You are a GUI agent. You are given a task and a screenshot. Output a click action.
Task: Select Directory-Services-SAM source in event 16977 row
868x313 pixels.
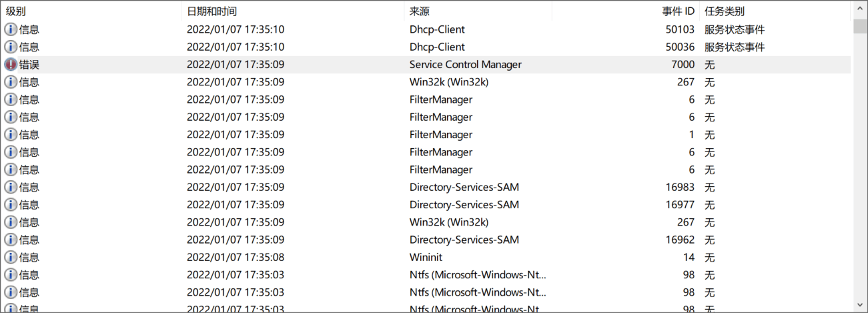(x=464, y=204)
